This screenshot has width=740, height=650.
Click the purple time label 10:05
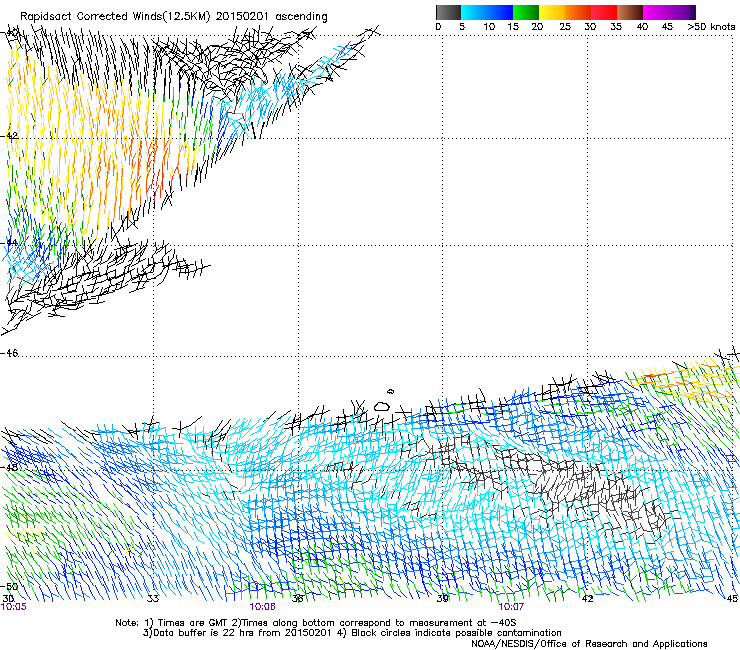point(14,607)
